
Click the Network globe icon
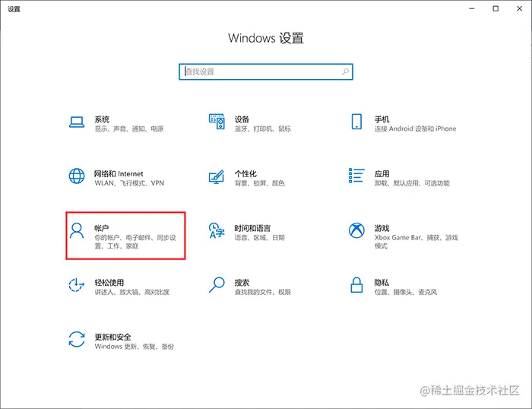77,176
